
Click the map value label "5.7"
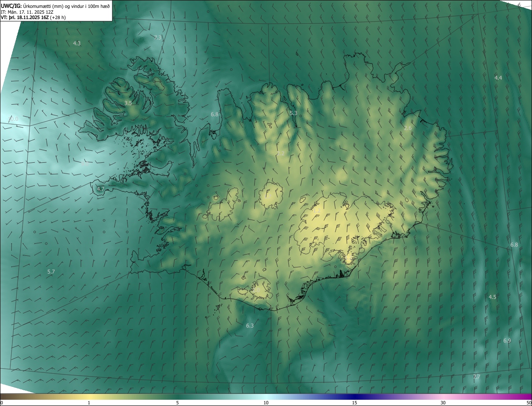coord(51,271)
